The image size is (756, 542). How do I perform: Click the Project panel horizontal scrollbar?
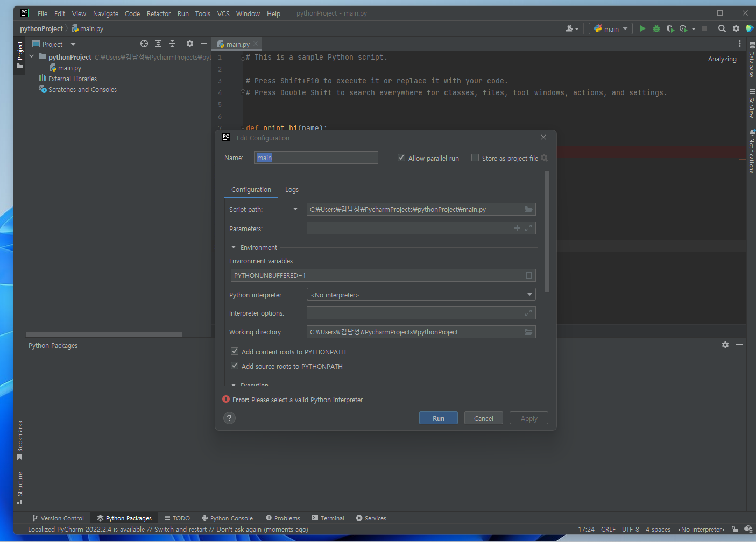click(x=104, y=334)
